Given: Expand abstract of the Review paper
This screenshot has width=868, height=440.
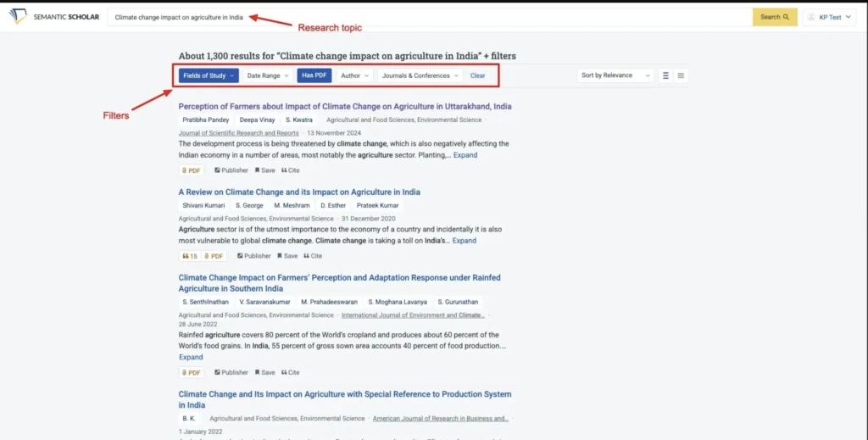Looking at the screenshot, I should pyautogui.click(x=464, y=241).
